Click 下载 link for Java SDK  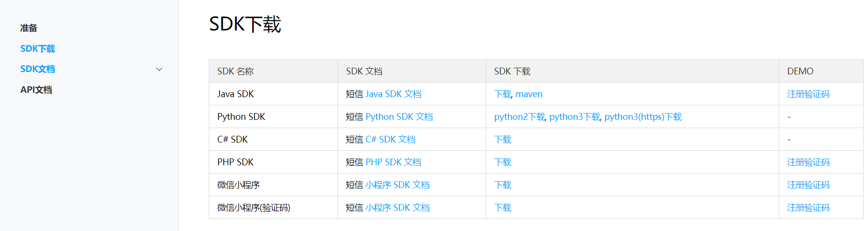502,94
